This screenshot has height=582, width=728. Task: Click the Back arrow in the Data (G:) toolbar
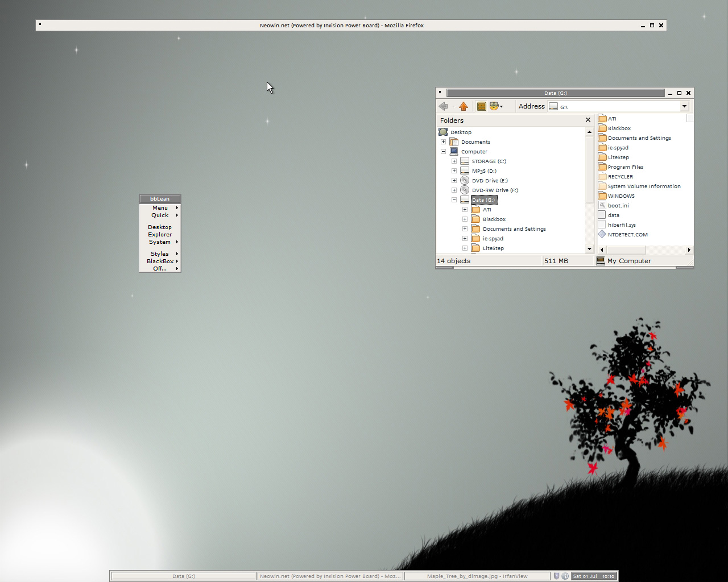coord(443,106)
